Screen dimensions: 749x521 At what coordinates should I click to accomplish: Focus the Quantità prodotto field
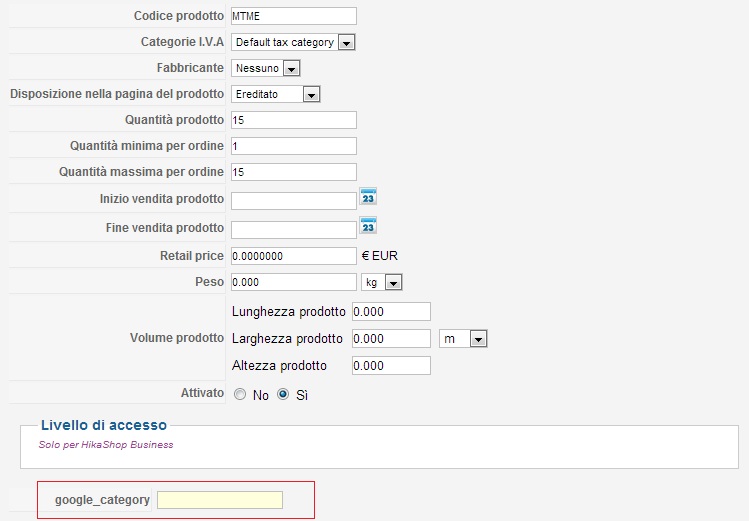(x=293, y=120)
